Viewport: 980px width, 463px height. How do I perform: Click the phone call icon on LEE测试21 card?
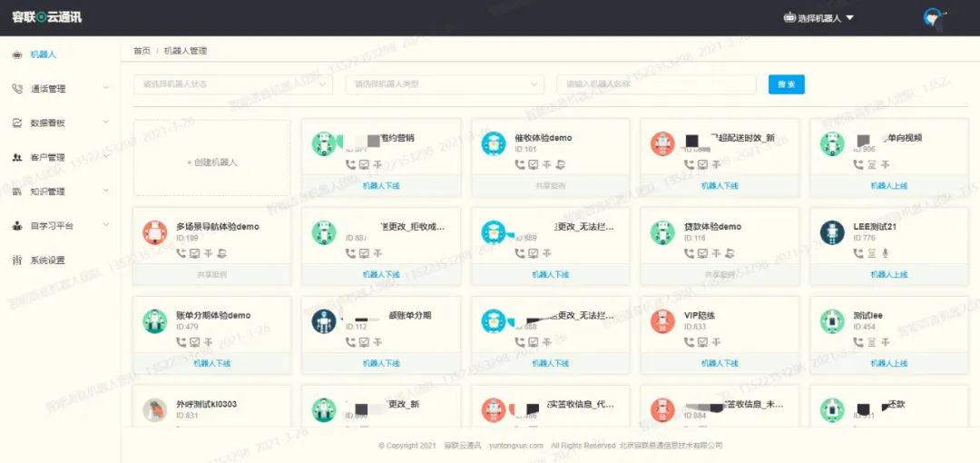click(x=858, y=253)
